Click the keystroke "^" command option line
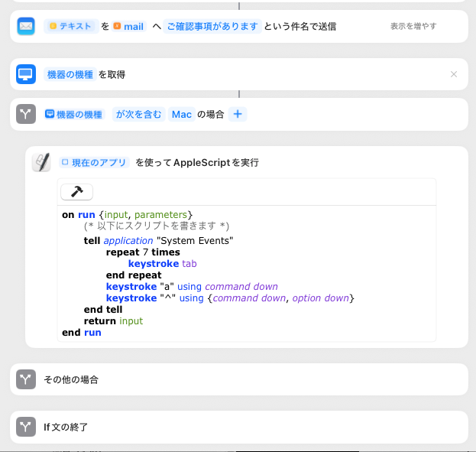This screenshot has height=452, width=476. click(x=230, y=298)
